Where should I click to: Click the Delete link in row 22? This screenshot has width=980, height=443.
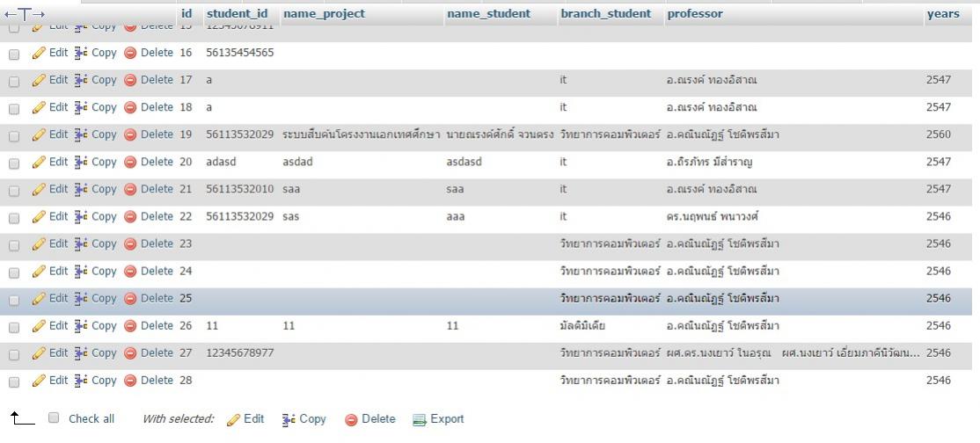click(x=157, y=217)
